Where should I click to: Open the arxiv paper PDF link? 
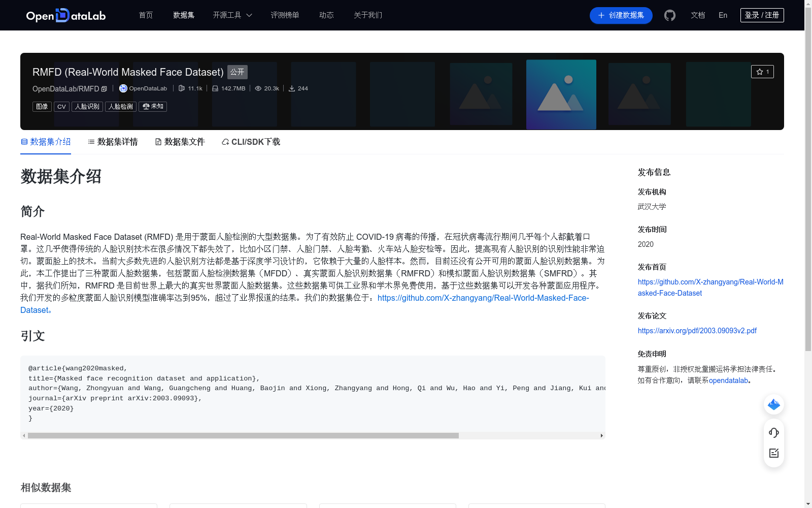pos(697,331)
